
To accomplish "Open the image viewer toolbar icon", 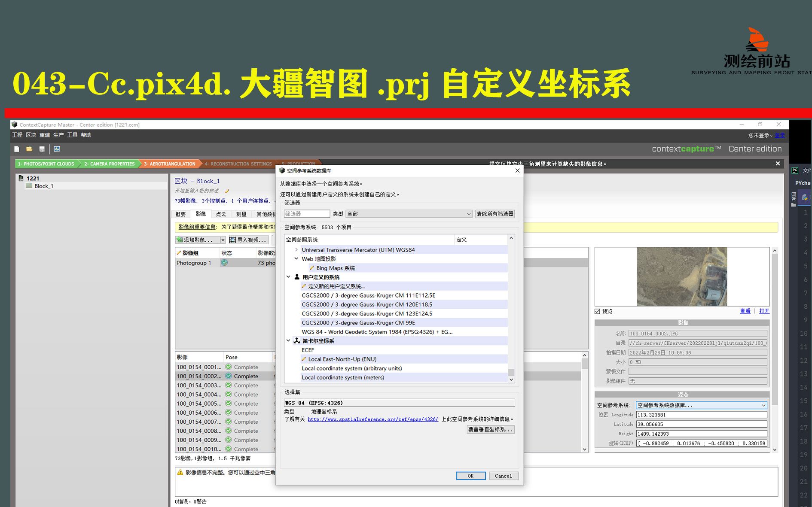I will click(x=57, y=149).
